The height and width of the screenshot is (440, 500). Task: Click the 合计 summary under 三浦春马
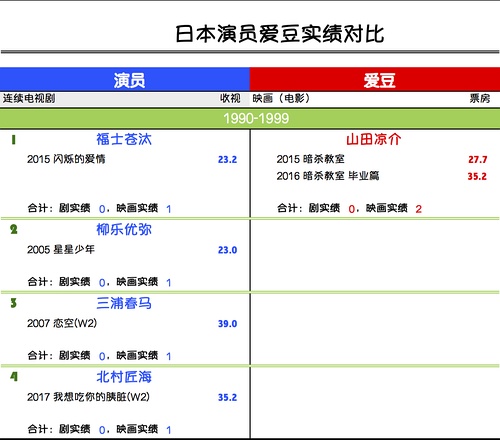click(x=99, y=356)
